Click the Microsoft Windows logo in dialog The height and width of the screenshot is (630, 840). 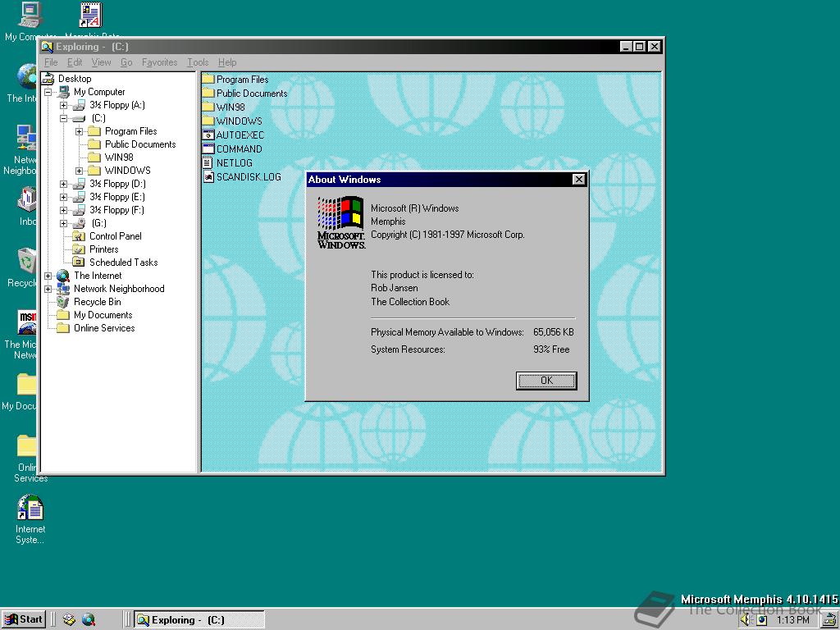341,222
